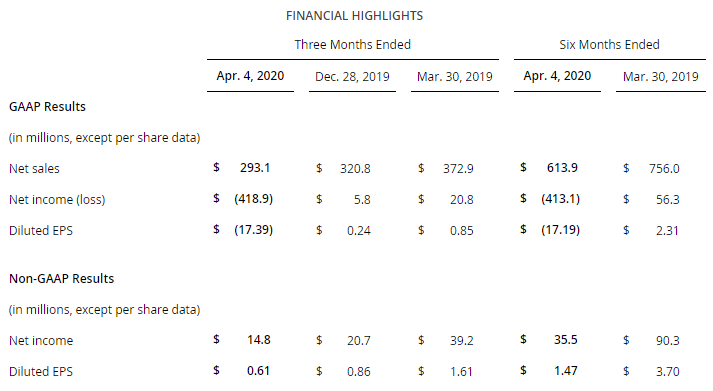Click net sales value 320.8
The height and width of the screenshot is (391, 713).
point(355,169)
